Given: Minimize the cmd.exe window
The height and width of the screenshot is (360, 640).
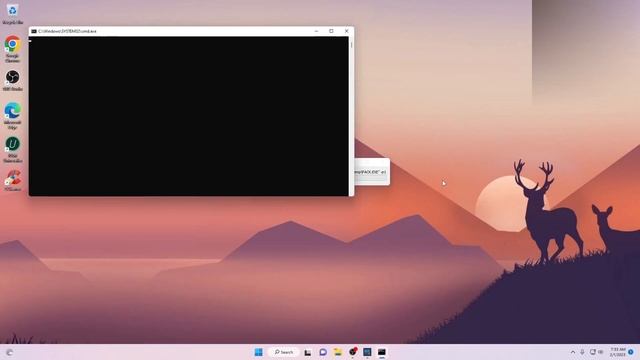Looking at the screenshot, I should 316,31.
